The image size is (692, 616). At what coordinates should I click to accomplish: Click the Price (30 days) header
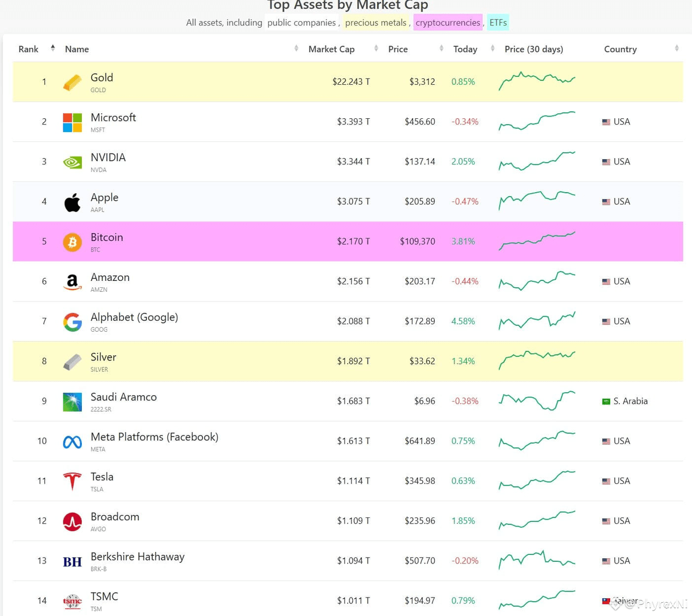(x=533, y=49)
